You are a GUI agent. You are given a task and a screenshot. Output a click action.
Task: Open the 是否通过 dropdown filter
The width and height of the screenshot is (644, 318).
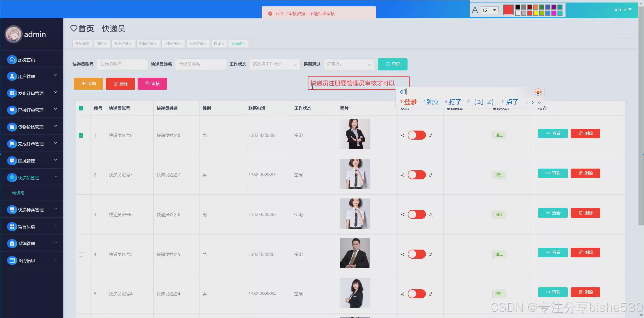(349, 64)
